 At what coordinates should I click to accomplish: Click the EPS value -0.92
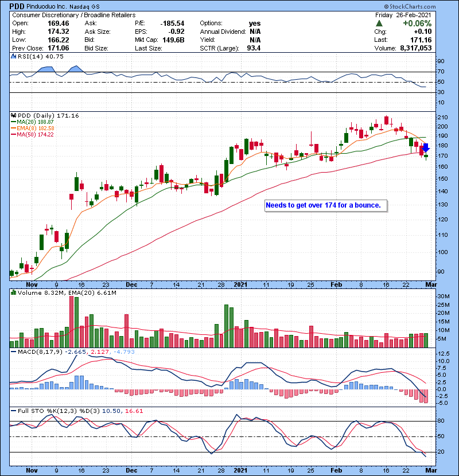(x=177, y=32)
